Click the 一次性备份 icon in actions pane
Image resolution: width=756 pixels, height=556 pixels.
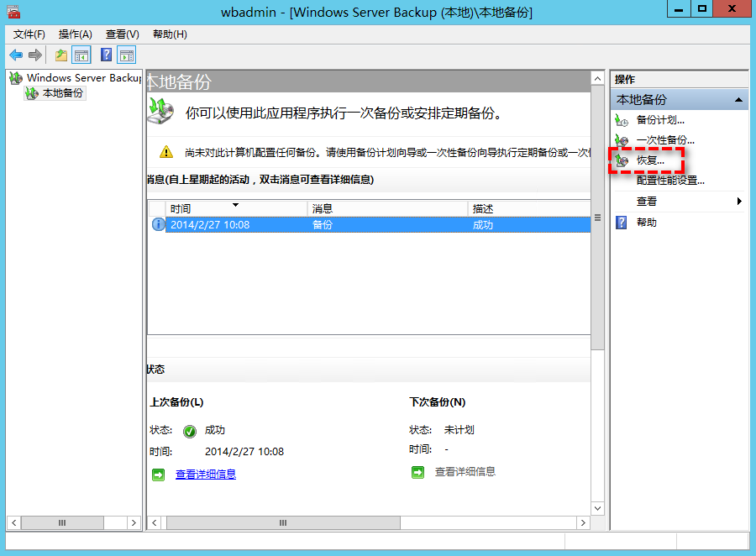coord(622,140)
